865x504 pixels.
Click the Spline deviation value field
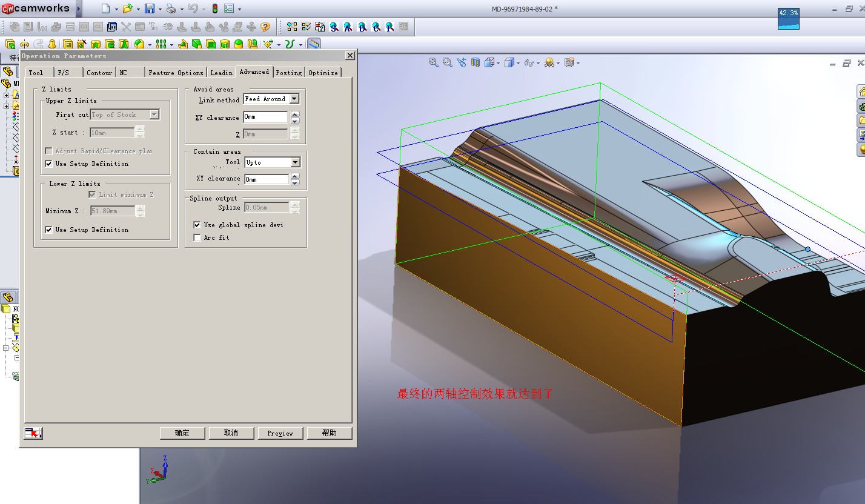267,207
